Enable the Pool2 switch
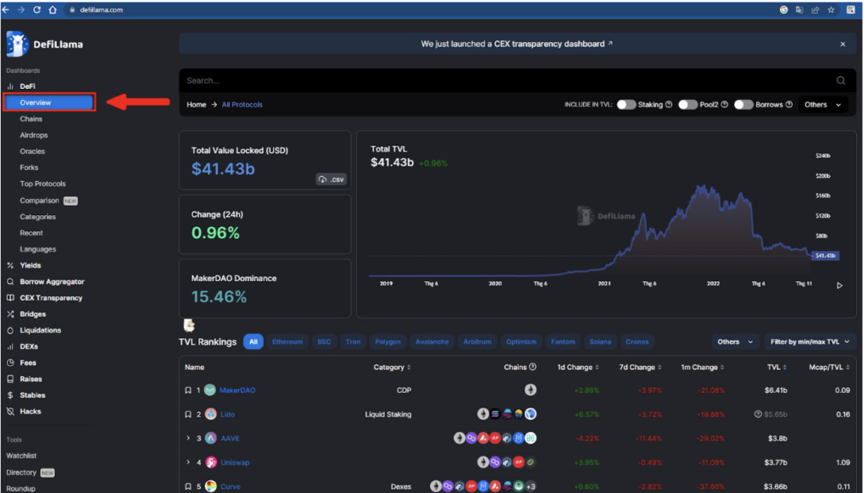 pos(687,104)
